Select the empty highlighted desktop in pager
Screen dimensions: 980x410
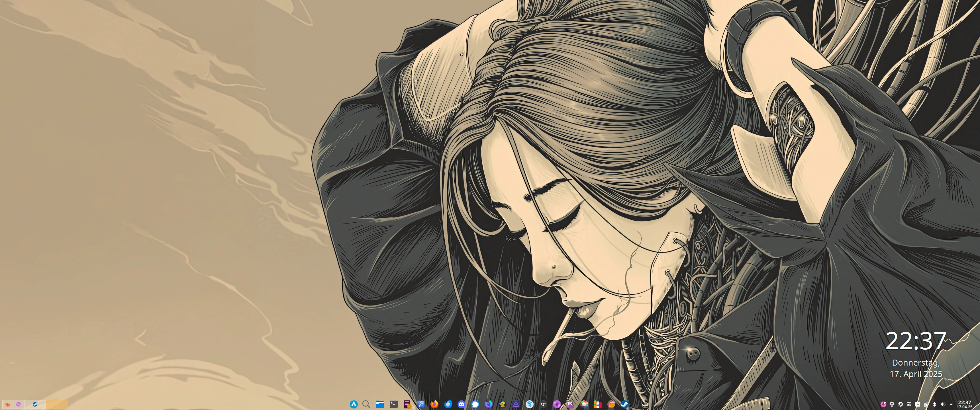coord(57,404)
